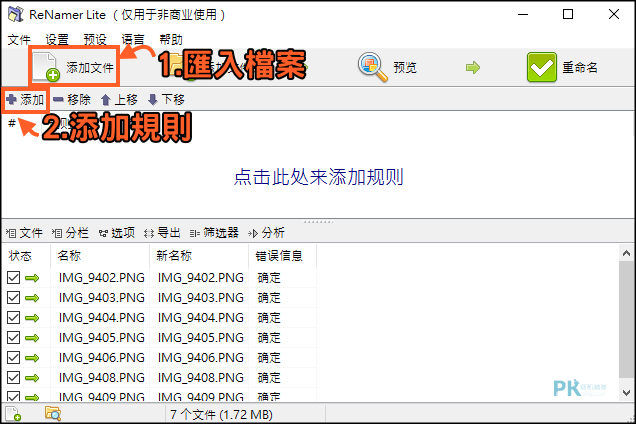Screen dimensions: 636x424
Task: Move rule up with 上移 button
Action: click(119, 99)
